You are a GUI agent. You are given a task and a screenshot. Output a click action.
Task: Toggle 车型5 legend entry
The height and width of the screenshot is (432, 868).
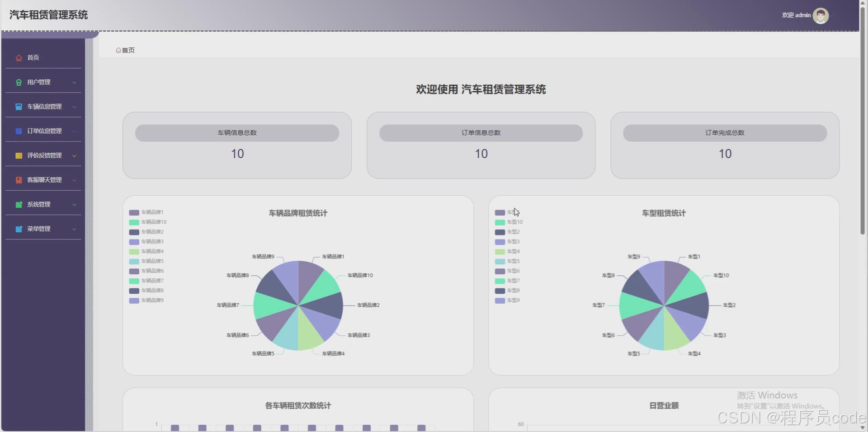pos(507,261)
